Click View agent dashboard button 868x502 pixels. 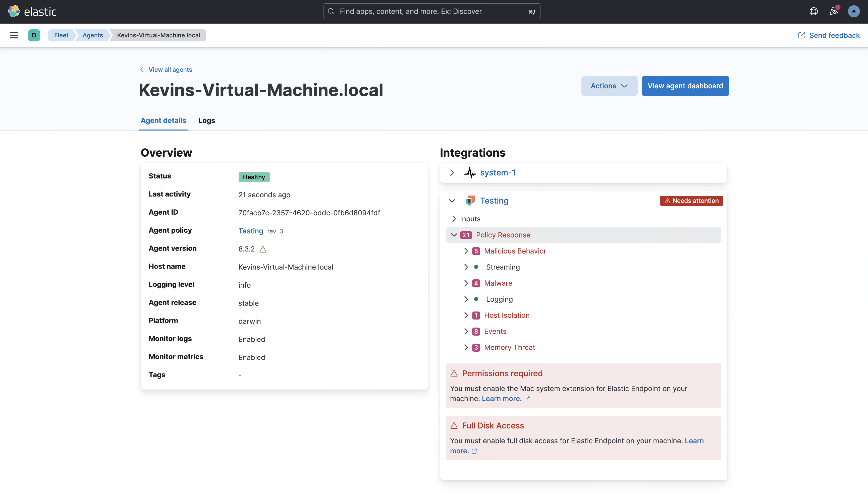tap(685, 86)
